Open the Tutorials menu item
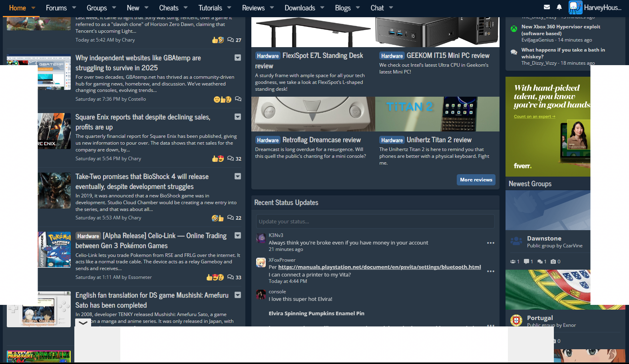Image resolution: width=629 pixels, height=364 pixels. coord(210,8)
